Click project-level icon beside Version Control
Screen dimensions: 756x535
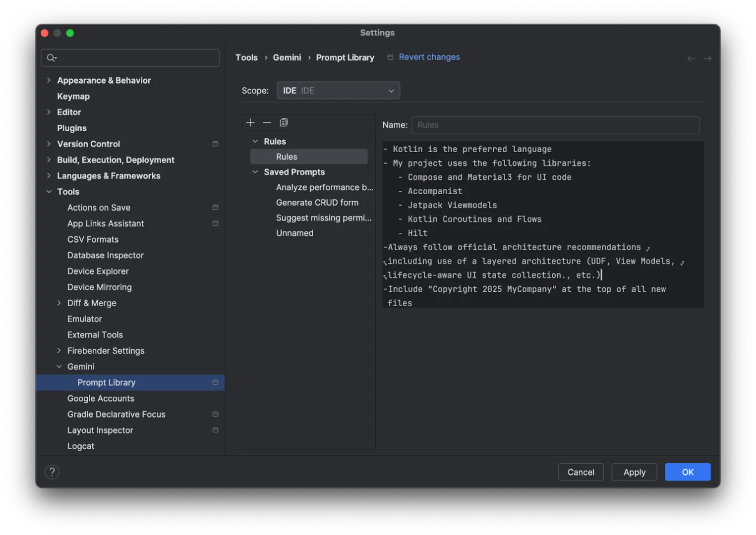215,144
